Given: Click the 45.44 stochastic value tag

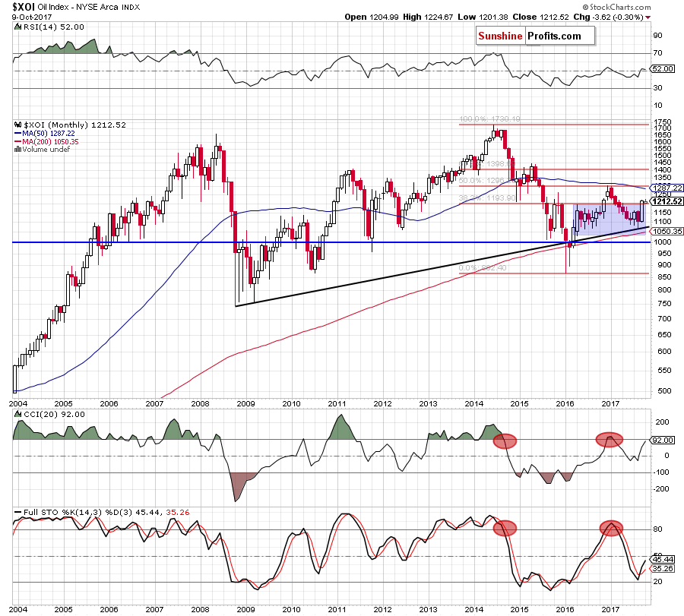Looking at the screenshot, I should [663, 559].
